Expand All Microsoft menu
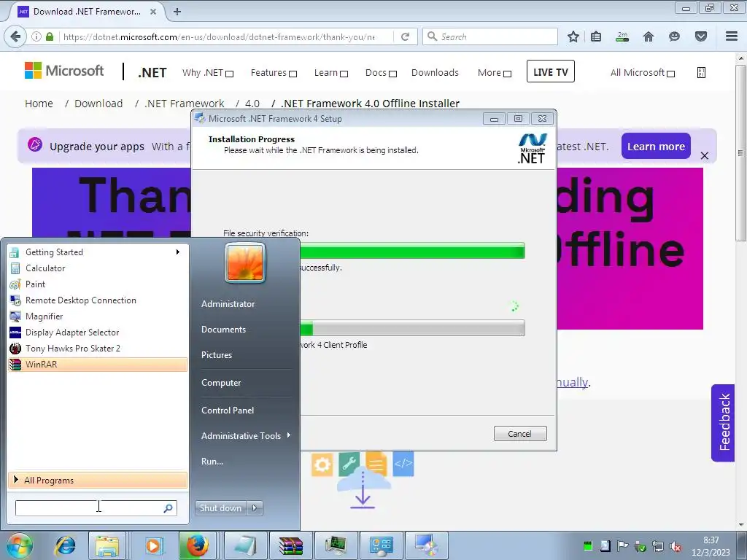 pos(643,73)
